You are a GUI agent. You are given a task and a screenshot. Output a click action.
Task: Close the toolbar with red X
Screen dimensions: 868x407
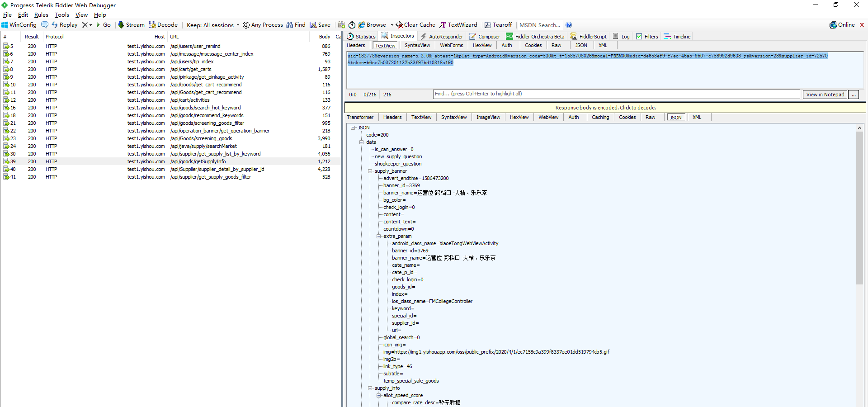coord(862,25)
